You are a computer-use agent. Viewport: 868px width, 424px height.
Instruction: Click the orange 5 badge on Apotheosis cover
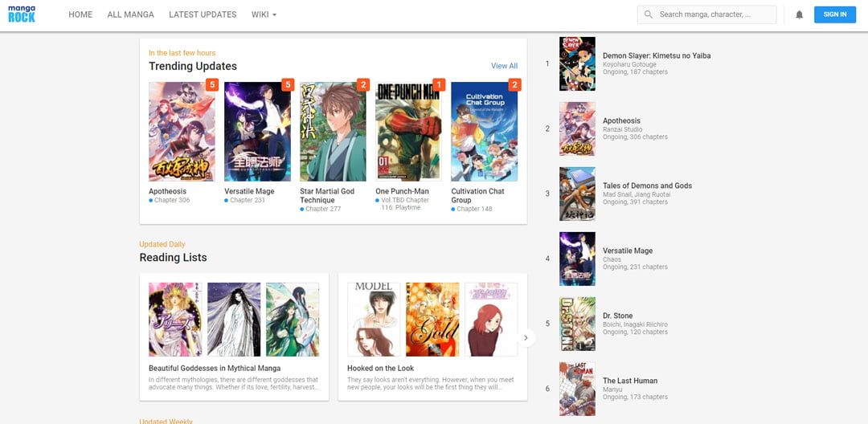click(212, 84)
